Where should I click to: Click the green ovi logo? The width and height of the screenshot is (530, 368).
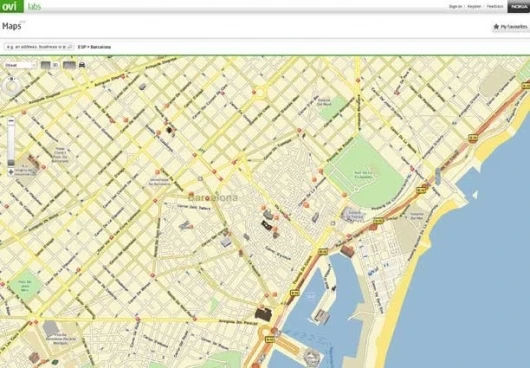[12, 6]
